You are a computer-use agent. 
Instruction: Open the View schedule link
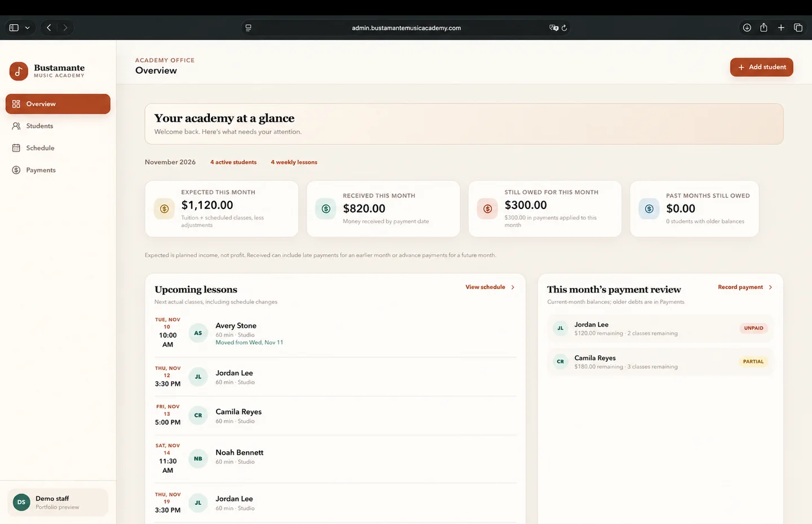click(490, 287)
